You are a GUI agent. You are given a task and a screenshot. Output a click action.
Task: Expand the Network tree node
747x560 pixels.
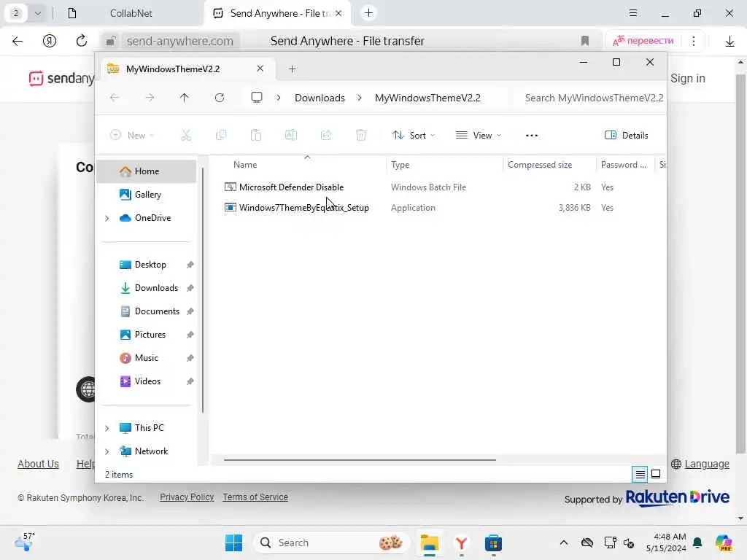[x=107, y=451]
